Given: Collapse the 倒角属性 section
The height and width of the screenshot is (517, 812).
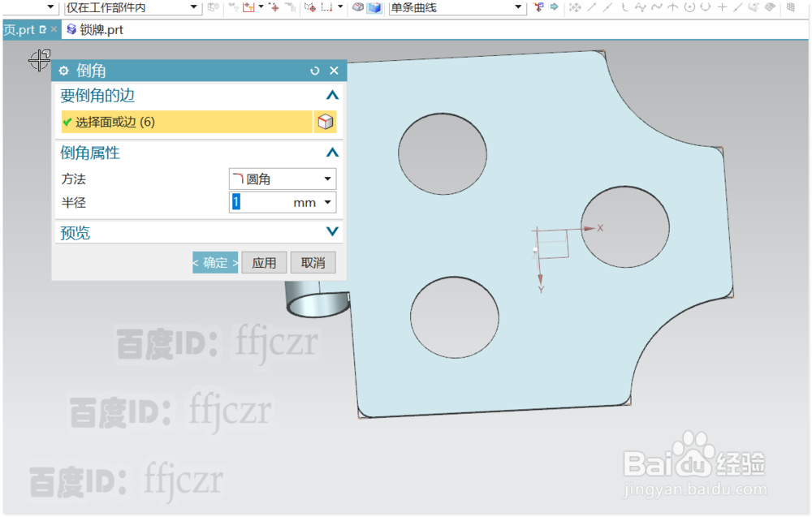Looking at the screenshot, I should coord(332,153).
